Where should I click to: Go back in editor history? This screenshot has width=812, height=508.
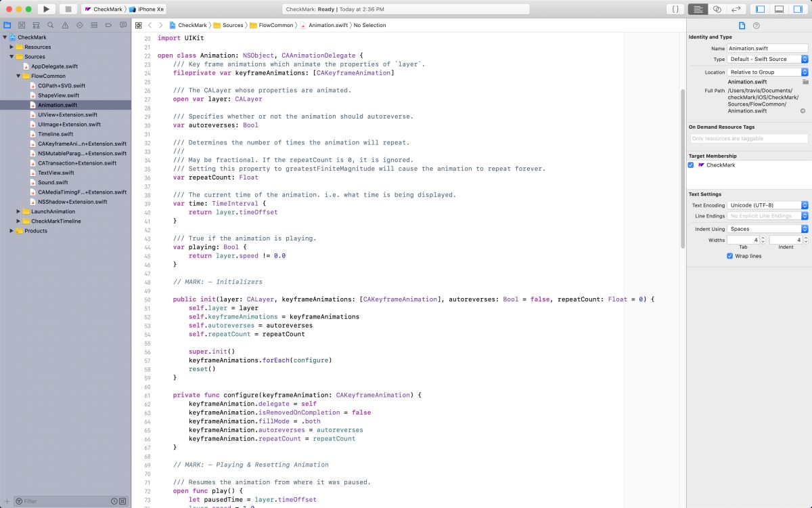click(151, 25)
